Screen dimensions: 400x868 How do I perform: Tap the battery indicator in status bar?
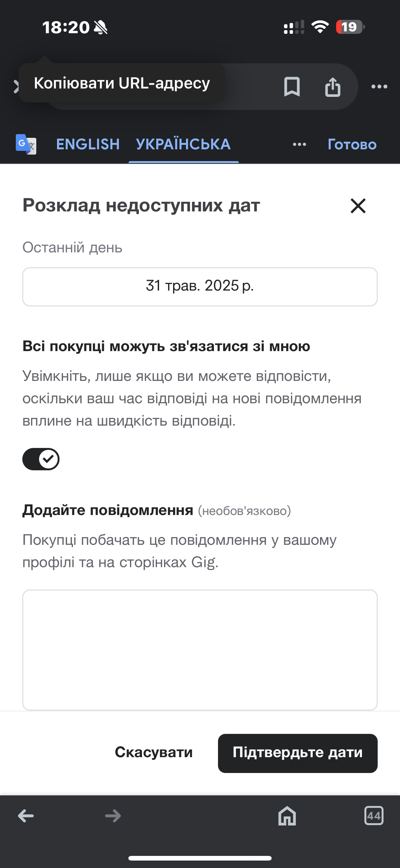(350, 27)
